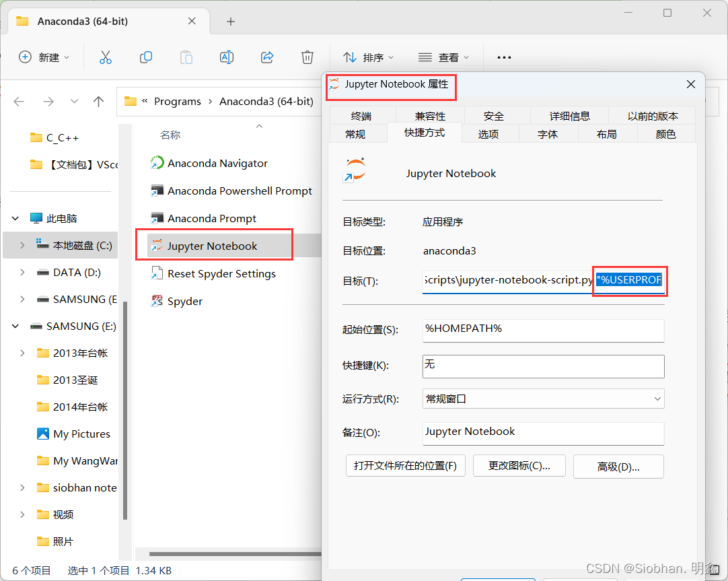Close the Jupyter Notebook 属性 dialog
The width and height of the screenshot is (728, 581).
pos(691,84)
